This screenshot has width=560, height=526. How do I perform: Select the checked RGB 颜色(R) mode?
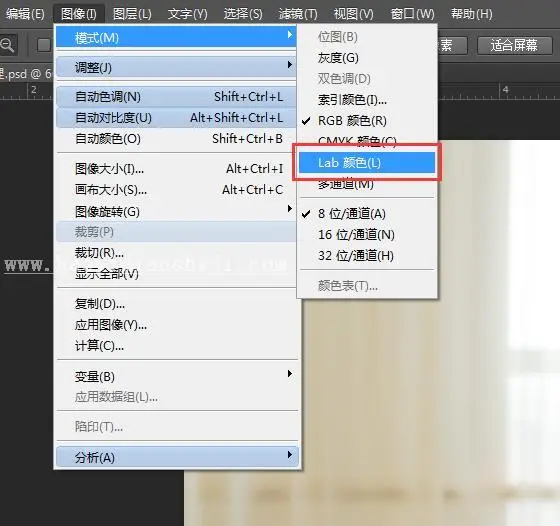click(x=367, y=121)
